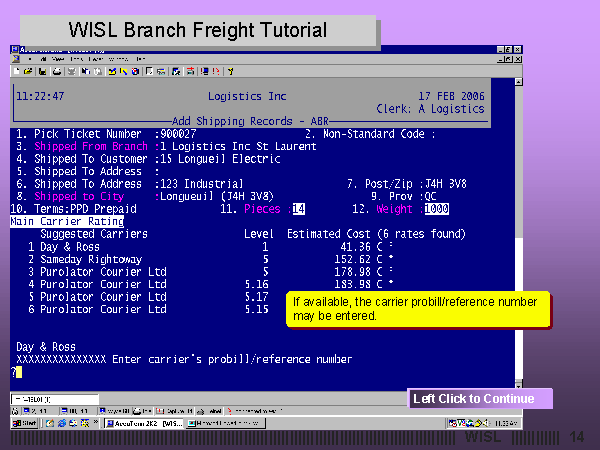Click the scrollbar down arrow
Viewport: 600px width, 450px height.
tap(518, 384)
